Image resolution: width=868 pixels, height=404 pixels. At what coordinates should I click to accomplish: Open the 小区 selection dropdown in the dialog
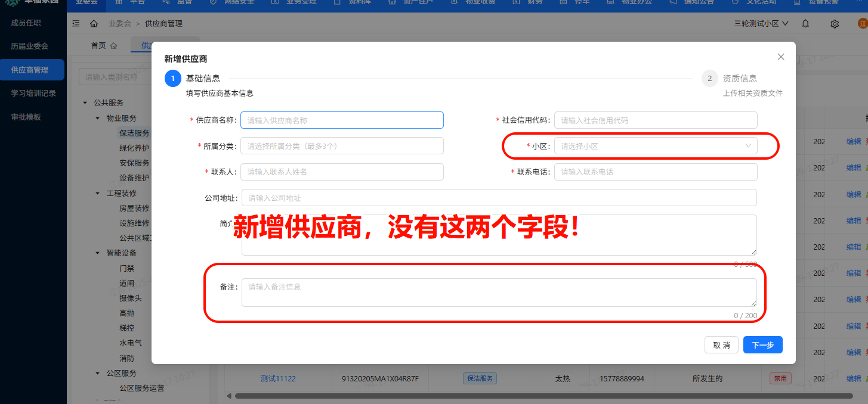656,145
